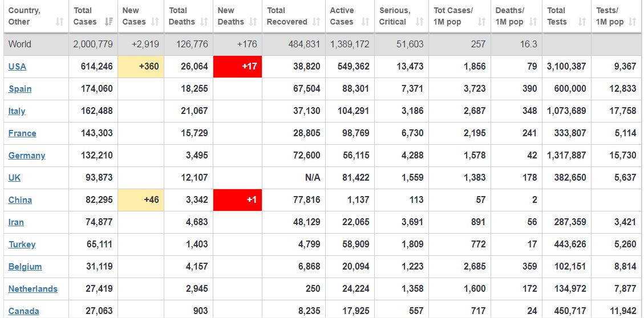
Task: Select the World row total cases cell
Action: [x=93, y=44]
